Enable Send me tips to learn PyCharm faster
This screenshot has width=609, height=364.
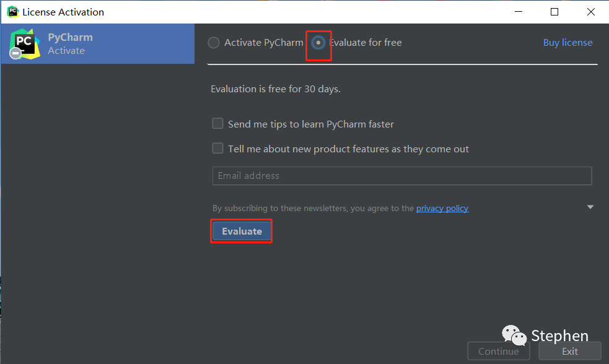coord(218,123)
